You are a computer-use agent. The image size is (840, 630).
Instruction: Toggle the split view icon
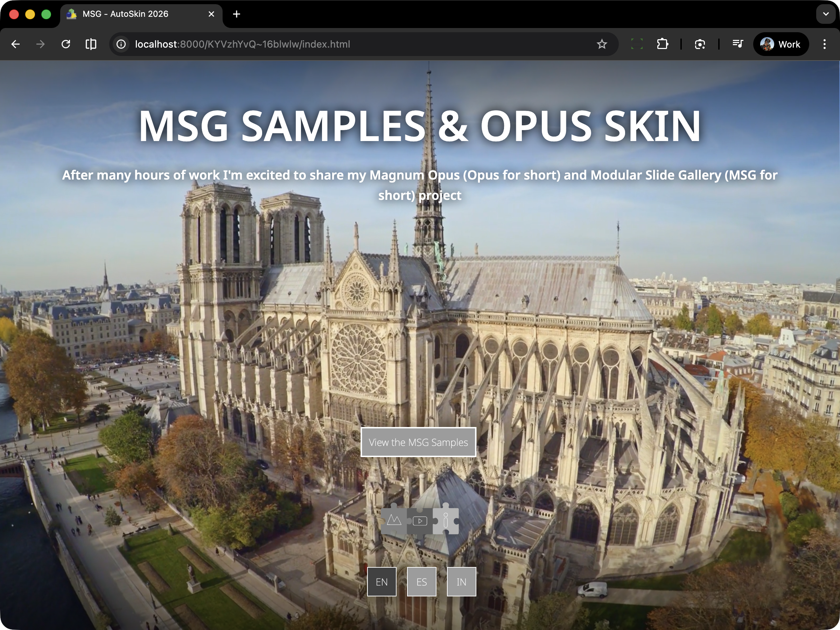point(91,44)
